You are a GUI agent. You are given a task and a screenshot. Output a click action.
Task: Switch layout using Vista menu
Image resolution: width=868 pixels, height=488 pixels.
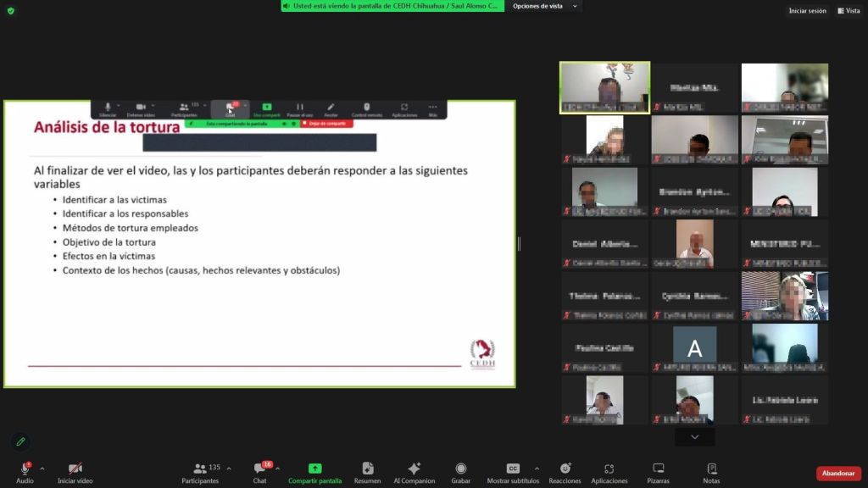[849, 10]
